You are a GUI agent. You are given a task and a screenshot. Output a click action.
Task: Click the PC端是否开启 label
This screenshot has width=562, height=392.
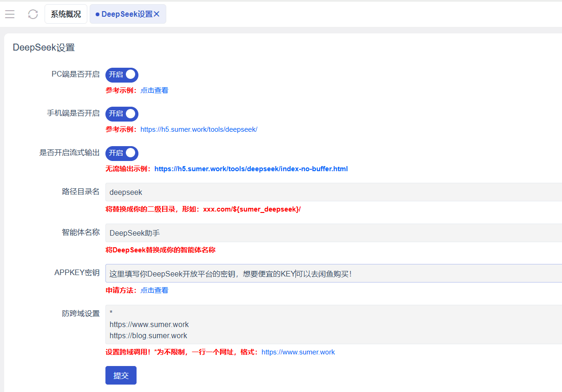[75, 74]
